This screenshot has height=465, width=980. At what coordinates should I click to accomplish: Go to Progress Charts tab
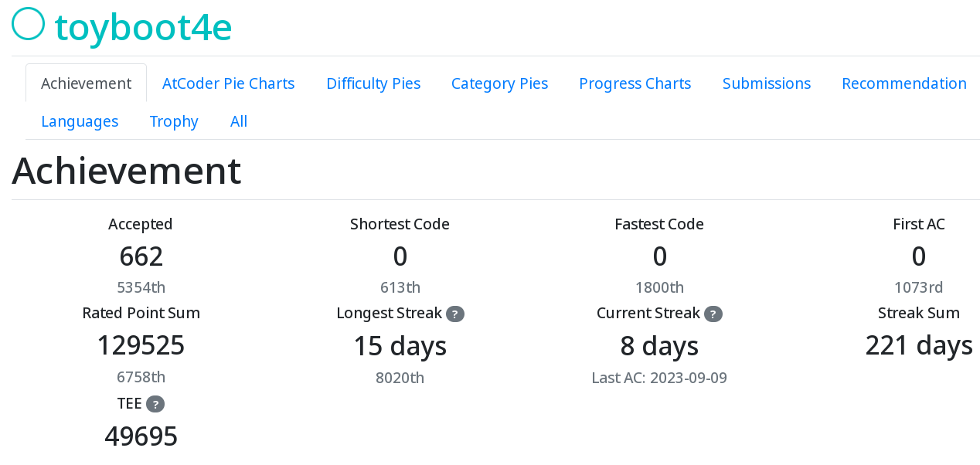[x=635, y=83]
